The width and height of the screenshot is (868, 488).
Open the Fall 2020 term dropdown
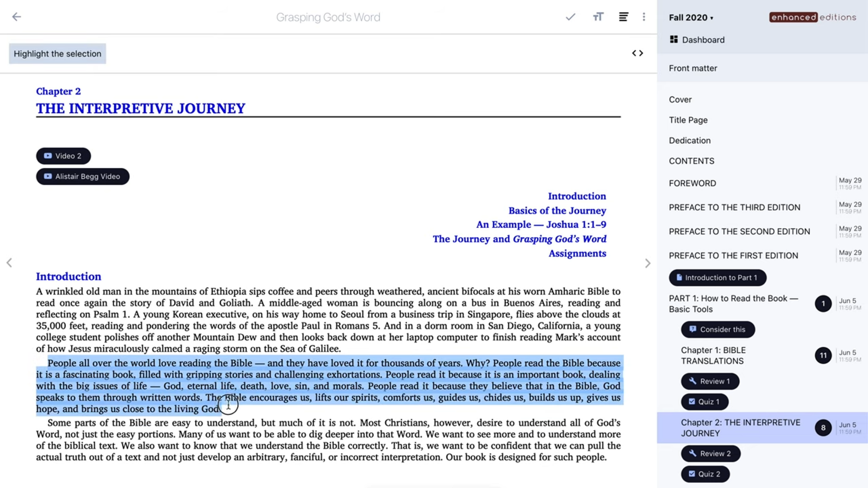pos(691,17)
